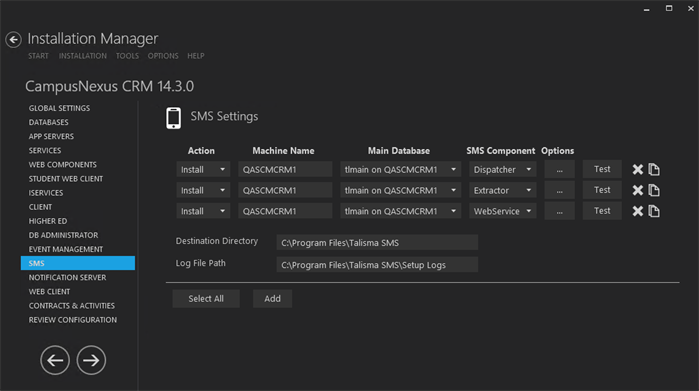Go to NOTIFICATION SERVER section
This screenshot has height=391, width=699.
click(68, 277)
